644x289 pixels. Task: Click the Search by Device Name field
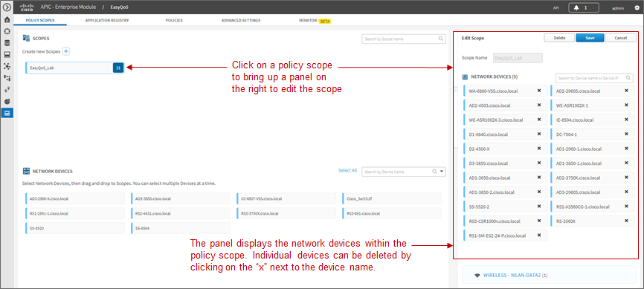point(398,172)
